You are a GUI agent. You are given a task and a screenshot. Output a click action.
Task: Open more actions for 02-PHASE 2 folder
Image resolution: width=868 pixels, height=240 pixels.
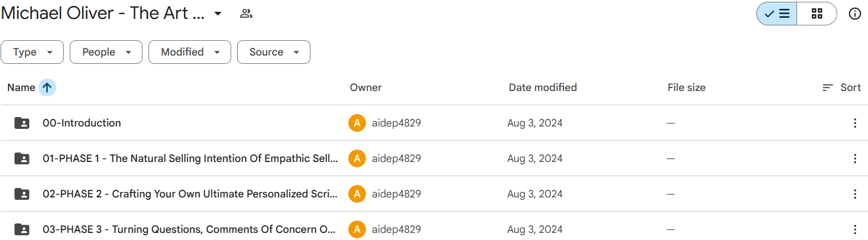854,194
